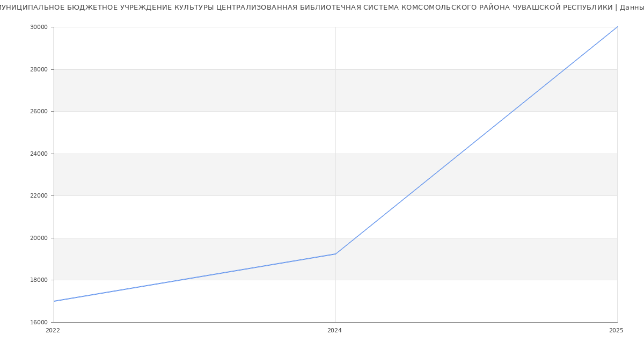Click the line's peak point at 2025
The width and height of the screenshot is (644, 349).
click(617, 27)
